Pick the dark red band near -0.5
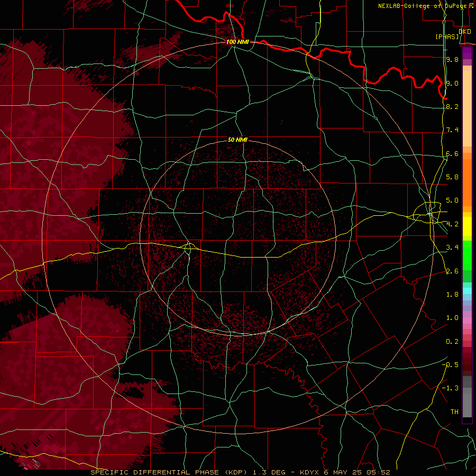Screen dimensions: 476x476 [x=467, y=364]
